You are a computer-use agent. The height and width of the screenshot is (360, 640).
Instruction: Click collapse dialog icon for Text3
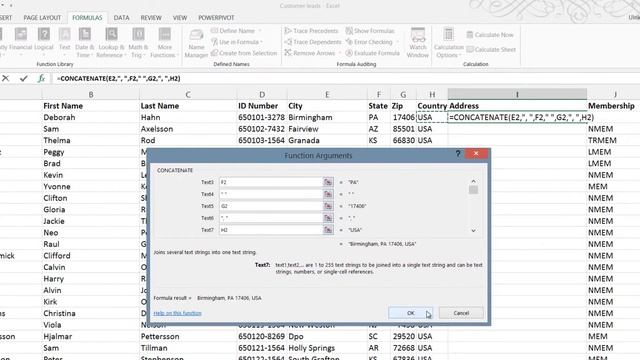(328, 182)
